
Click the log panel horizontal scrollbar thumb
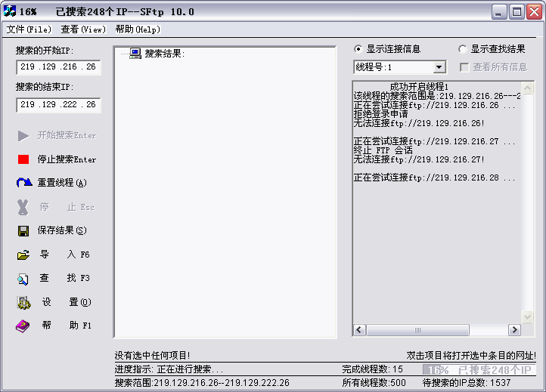(417, 330)
